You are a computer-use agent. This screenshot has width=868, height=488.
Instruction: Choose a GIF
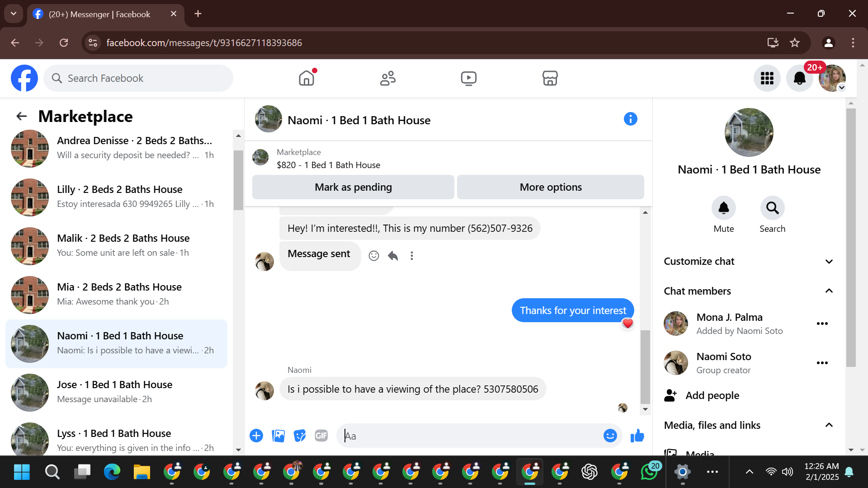point(321,436)
